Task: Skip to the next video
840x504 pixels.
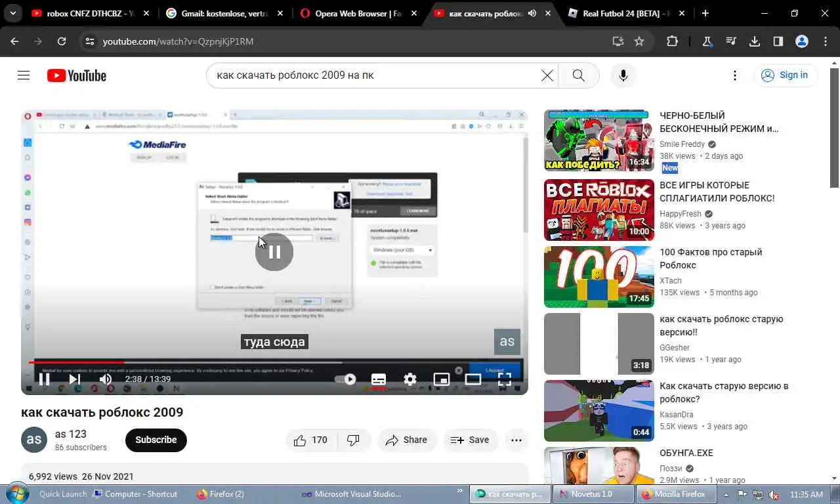Action: [x=75, y=379]
